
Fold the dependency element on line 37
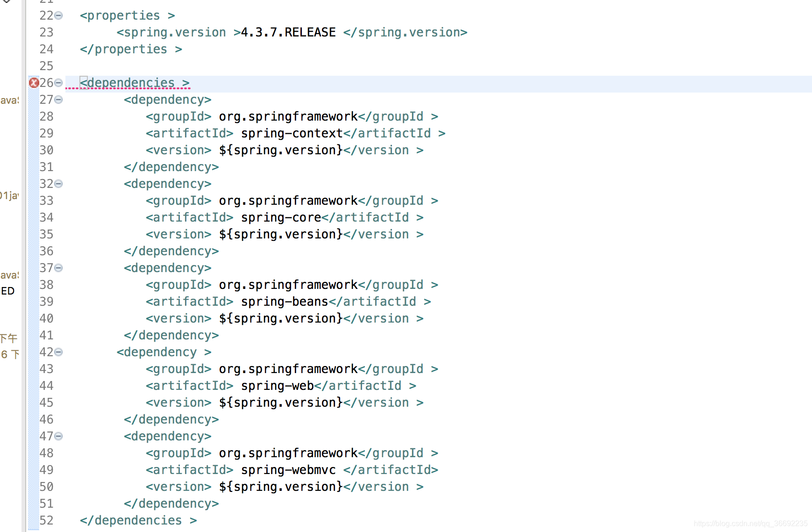pyautogui.click(x=58, y=268)
